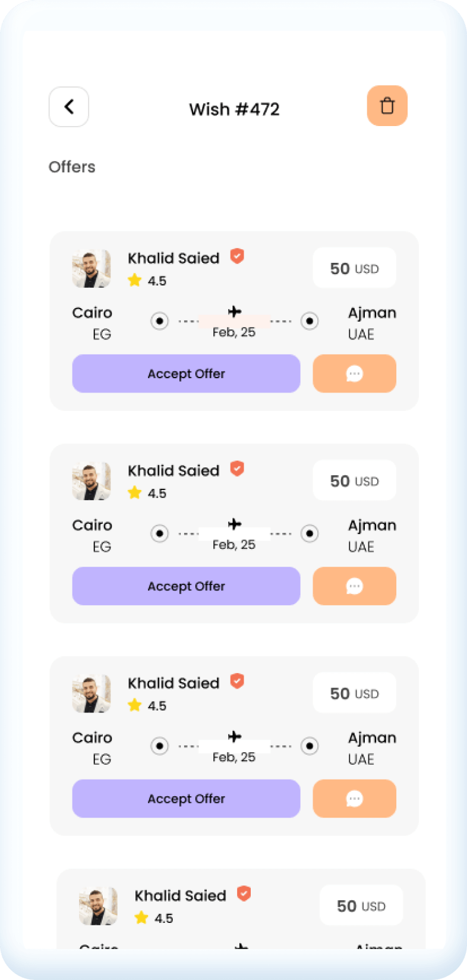Open chat from the third offer card

[x=355, y=799]
